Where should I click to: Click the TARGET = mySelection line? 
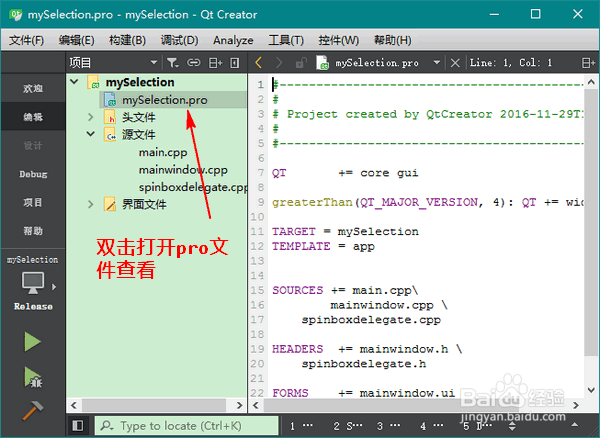pos(345,232)
